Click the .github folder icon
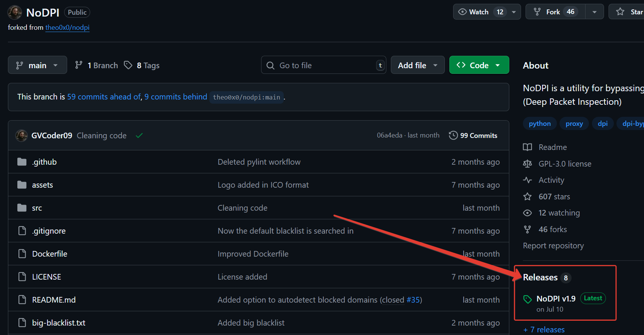The width and height of the screenshot is (644, 335). [22, 162]
